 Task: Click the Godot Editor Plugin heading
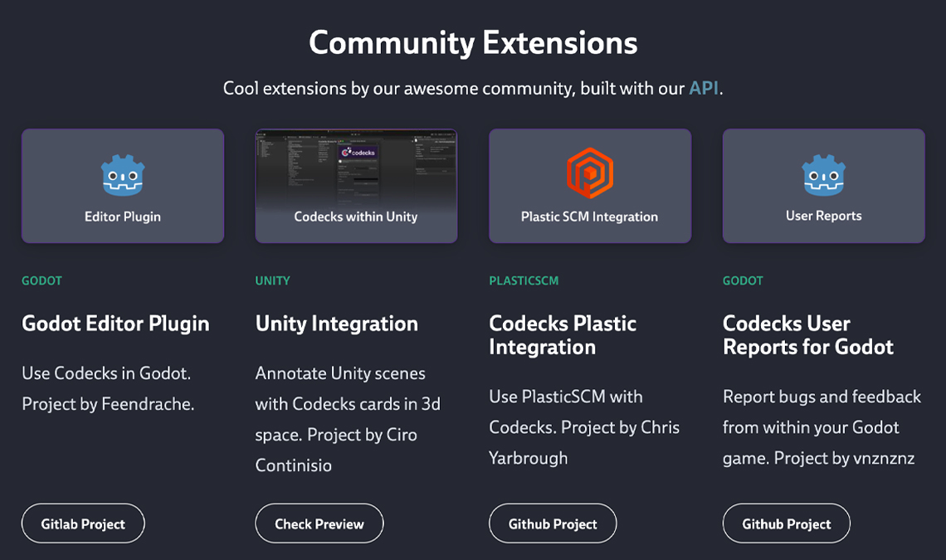coord(116,324)
